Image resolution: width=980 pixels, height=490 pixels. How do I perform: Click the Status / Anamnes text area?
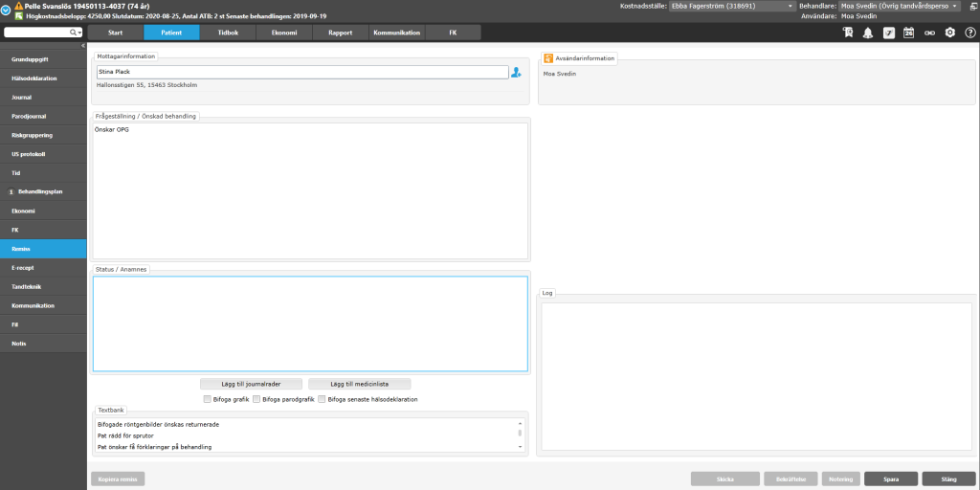coord(311,323)
